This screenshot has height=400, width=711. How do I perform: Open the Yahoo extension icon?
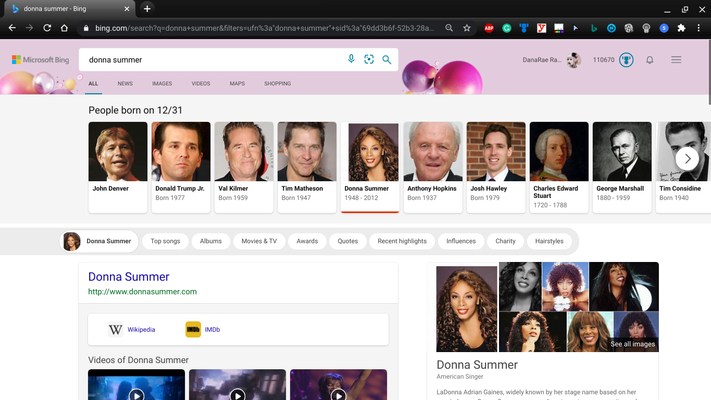pos(541,28)
